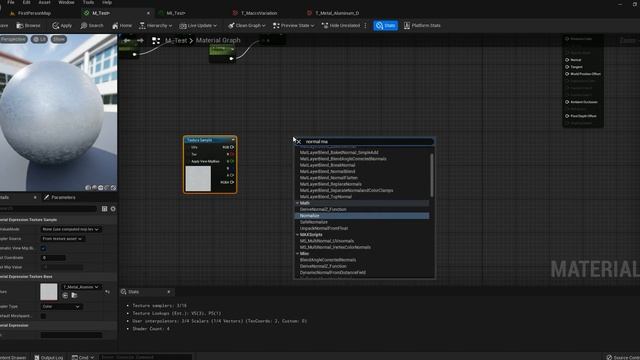Switch to the T_Metal_Aluminum_D tab
Viewport: 640px width, 360px height.
[337, 13]
